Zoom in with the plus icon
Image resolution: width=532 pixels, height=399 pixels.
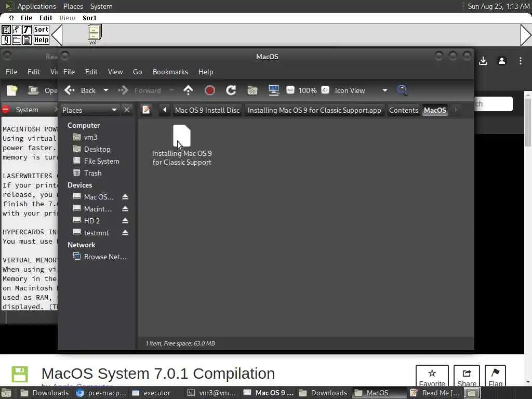click(325, 90)
